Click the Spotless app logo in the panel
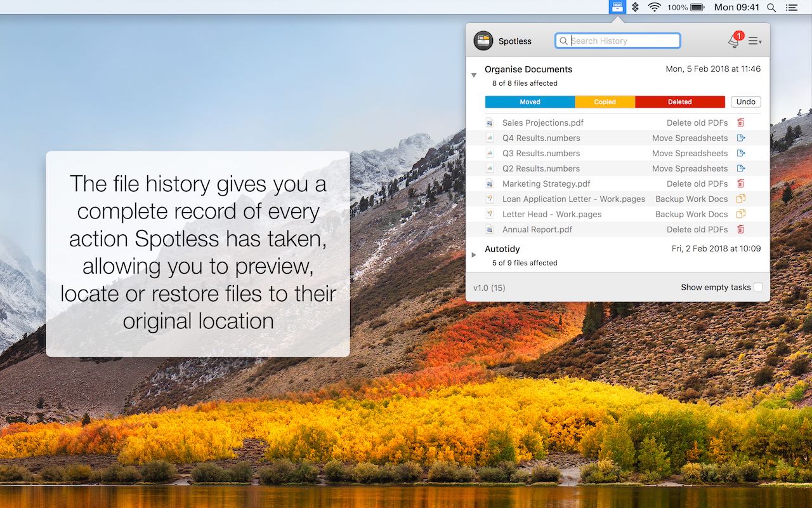 (x=484, y=40)
